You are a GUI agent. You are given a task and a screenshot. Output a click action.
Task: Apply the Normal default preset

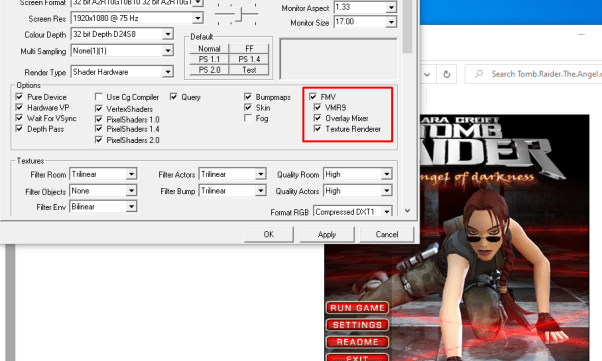click(x=209, y=49)
